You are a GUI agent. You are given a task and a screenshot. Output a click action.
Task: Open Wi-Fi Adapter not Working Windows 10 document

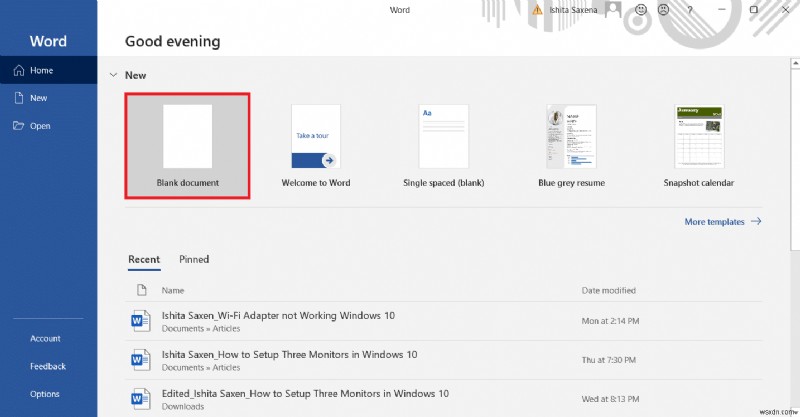coord(444,322)
